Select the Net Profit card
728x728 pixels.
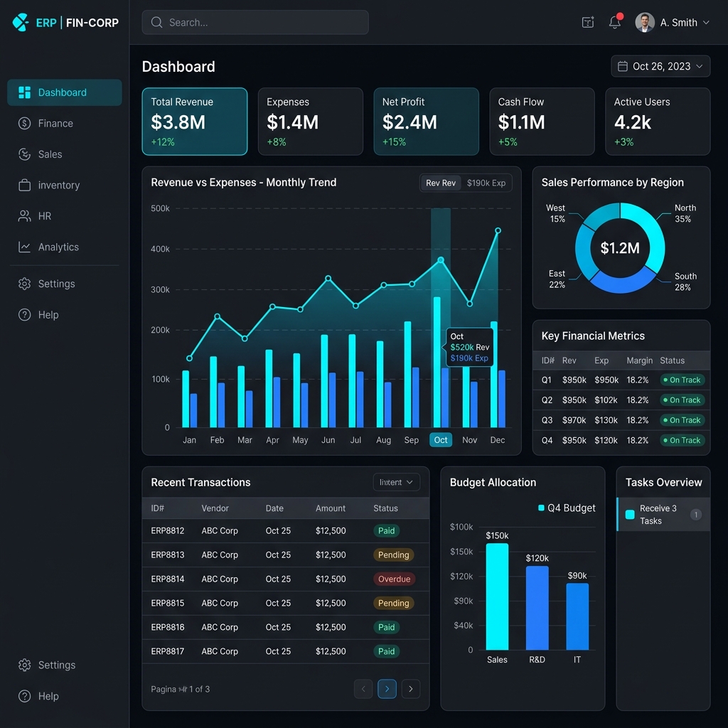point(427,122)
